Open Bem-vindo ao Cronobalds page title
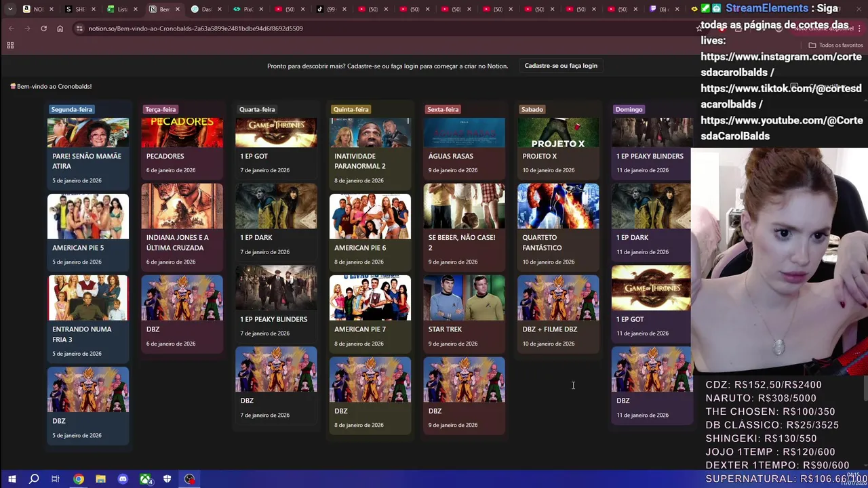Screen dimensions: 868x488 pos(51,86)
